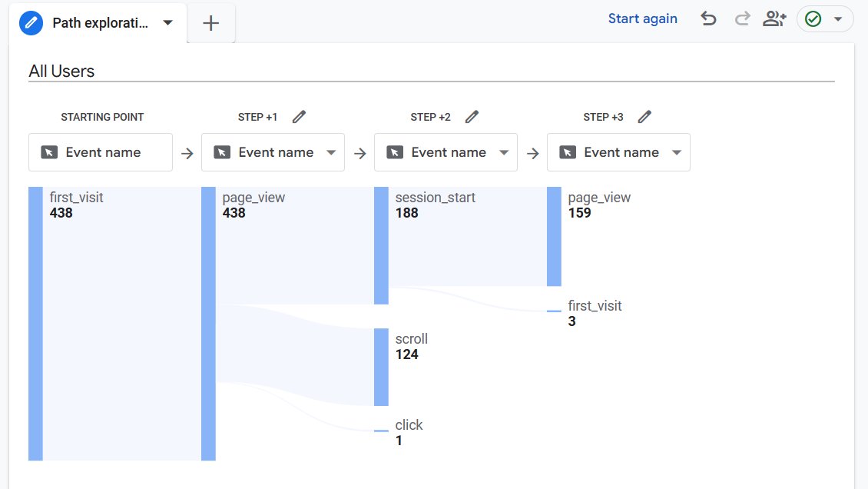Click the Starting Point Event name box
Image resolution: width=868 pixels, height=489 pixels.
(101, 152)
